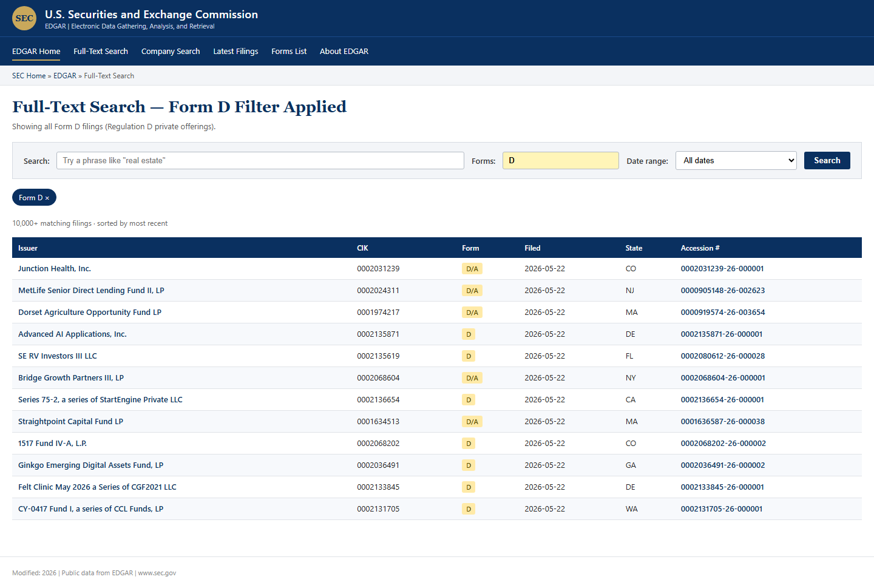
Task: Open accession 0002080612-26-000028
Action: 723,356
